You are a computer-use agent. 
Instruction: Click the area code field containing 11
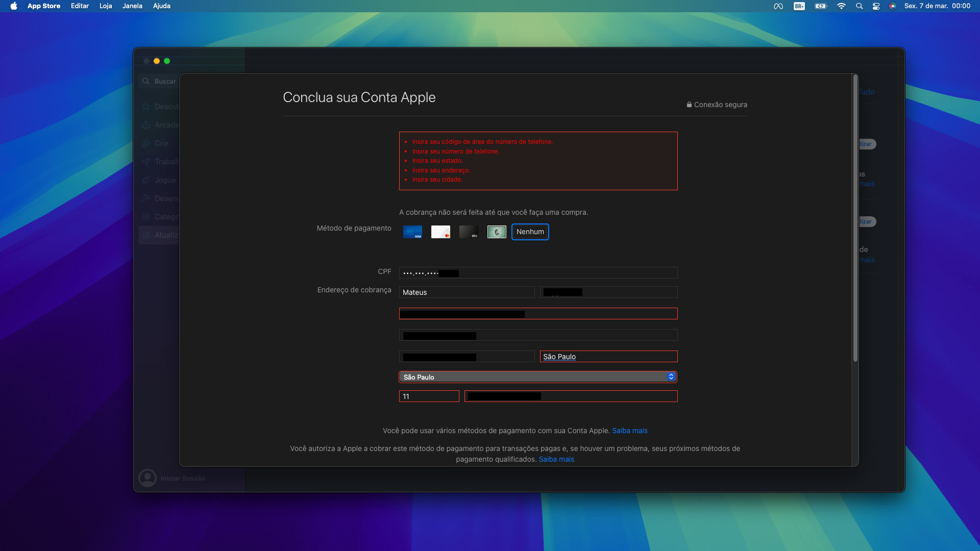(x=429, y=396)
